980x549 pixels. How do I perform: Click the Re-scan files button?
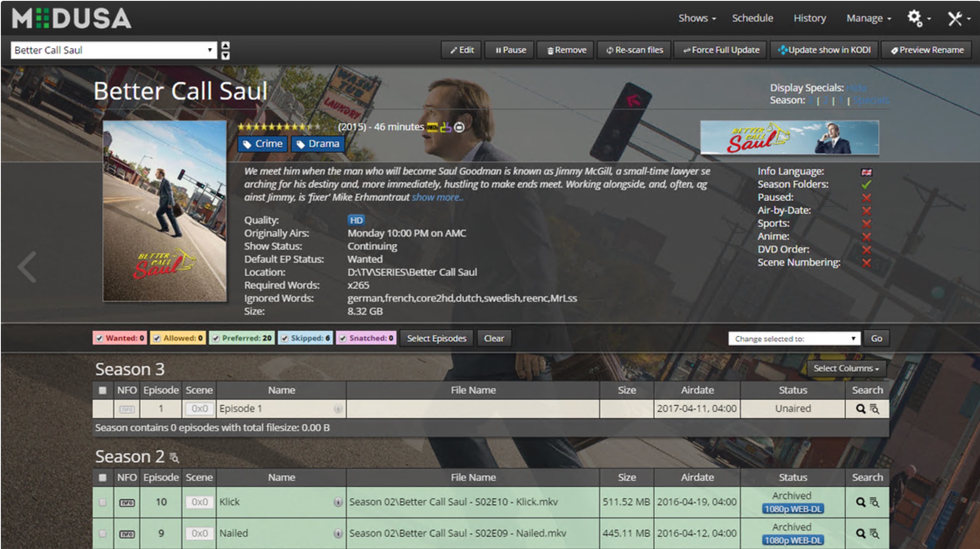pyautogui.click(x=634, y=50)
